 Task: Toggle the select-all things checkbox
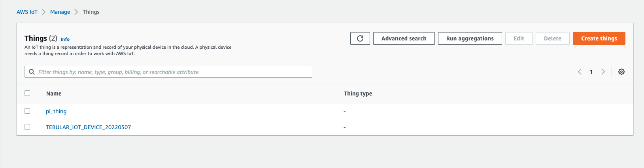[27, 93]
